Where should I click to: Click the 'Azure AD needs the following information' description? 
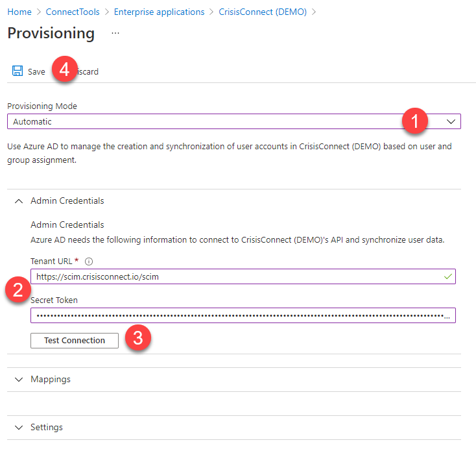(237, 240)
